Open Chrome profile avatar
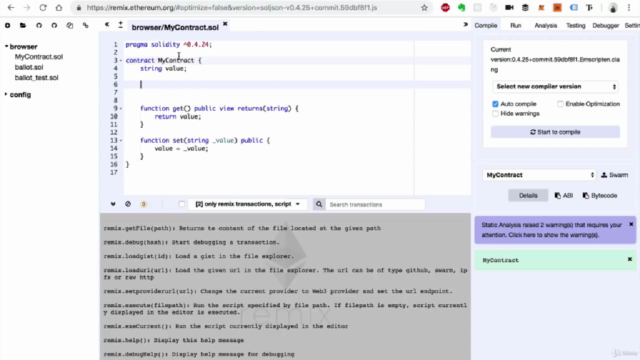The width and height of the screenshot is (640, 360). point(613,8)
